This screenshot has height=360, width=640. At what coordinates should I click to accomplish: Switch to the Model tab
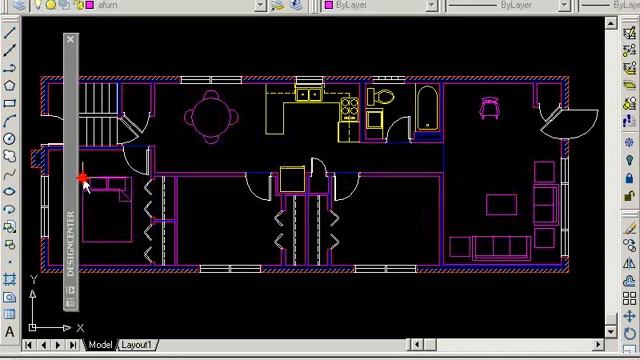click(x=100, y=345)
